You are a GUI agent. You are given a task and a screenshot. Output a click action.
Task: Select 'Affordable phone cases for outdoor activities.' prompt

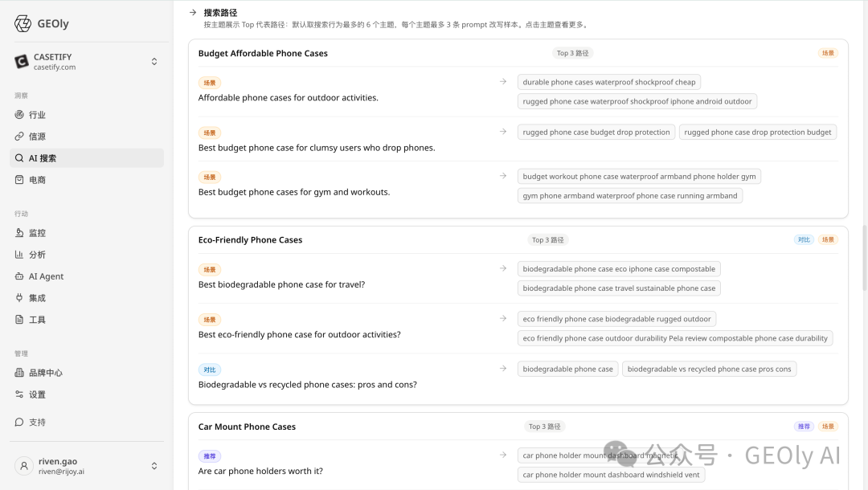click(289, 97)
